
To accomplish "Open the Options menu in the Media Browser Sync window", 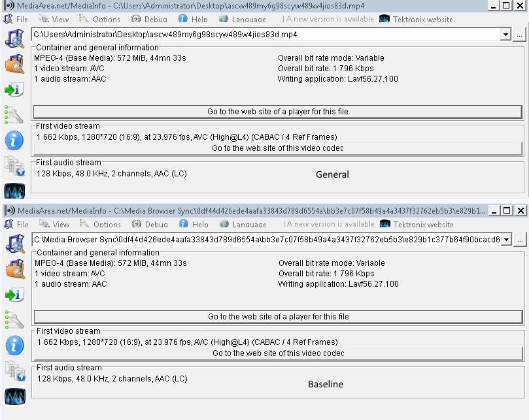I will tap(100, 224).
